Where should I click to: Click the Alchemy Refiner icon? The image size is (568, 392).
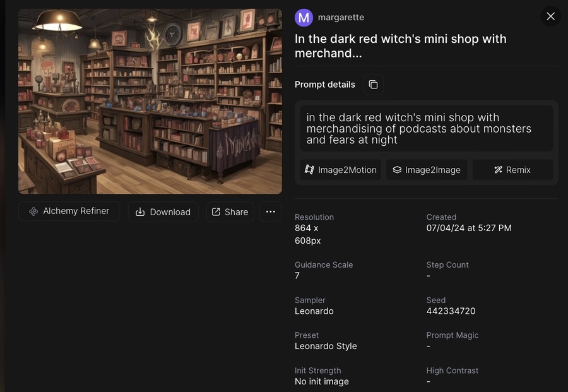(33, 211)
